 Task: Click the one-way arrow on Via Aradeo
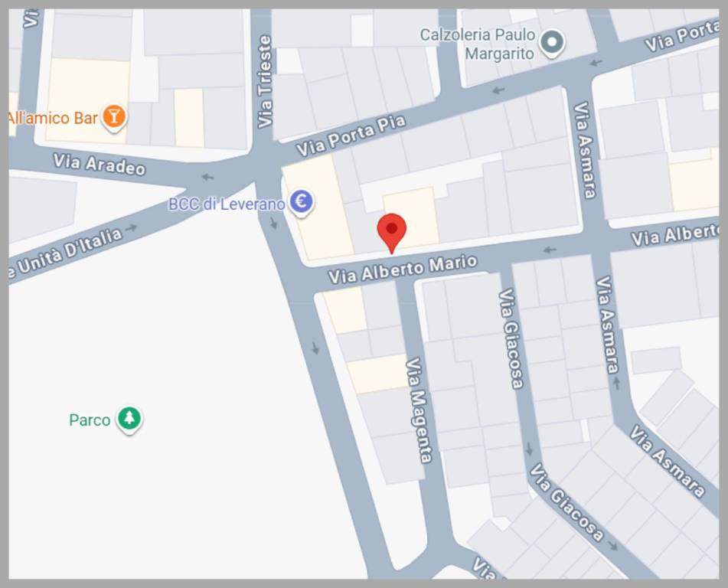(x=207, y=177)
